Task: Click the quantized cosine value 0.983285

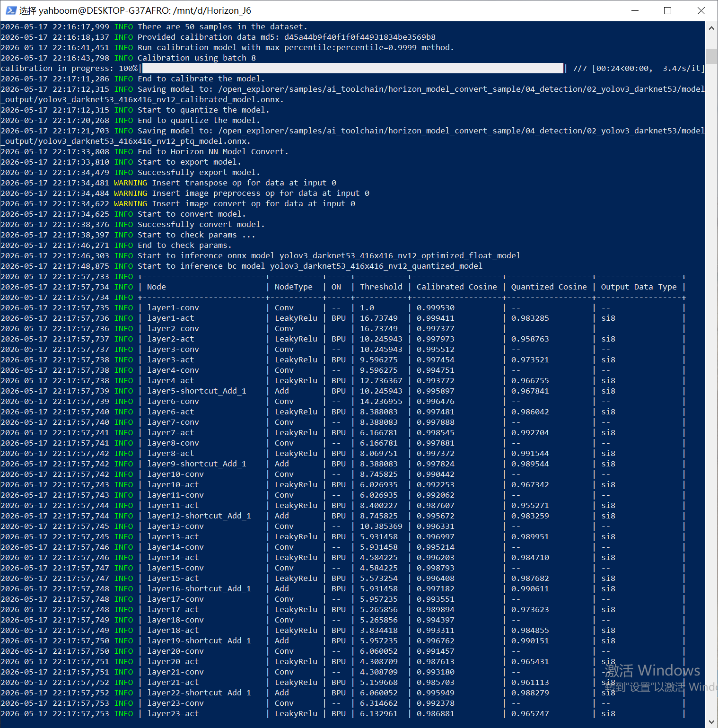Action: click(530, 318)
